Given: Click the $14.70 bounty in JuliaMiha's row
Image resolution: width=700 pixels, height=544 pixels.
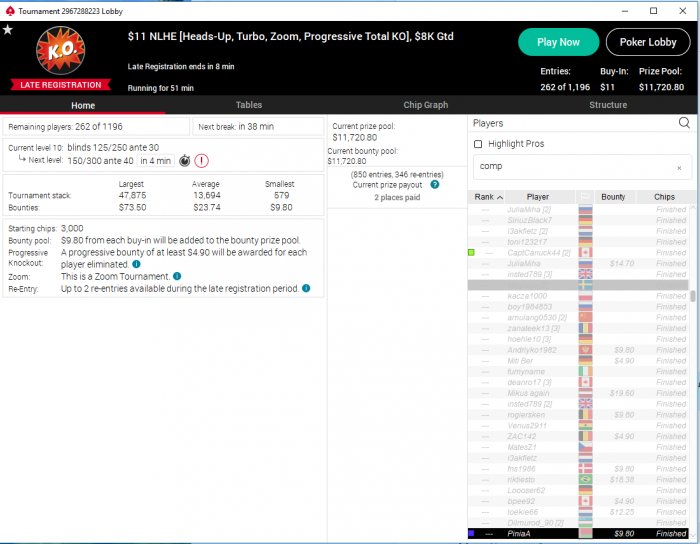Looking at the screenshot, I should 622,263.
